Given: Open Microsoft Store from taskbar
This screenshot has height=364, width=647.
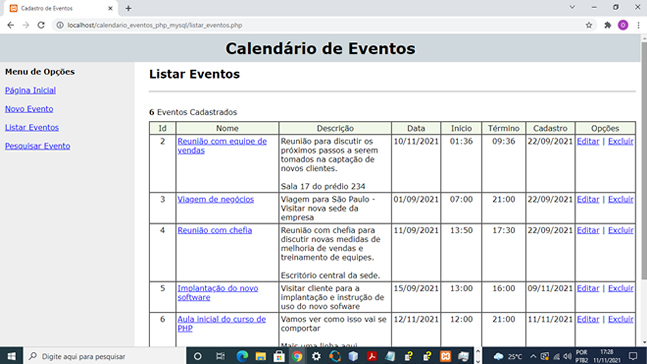Looking at the screenshot, I should pos(279,356).
